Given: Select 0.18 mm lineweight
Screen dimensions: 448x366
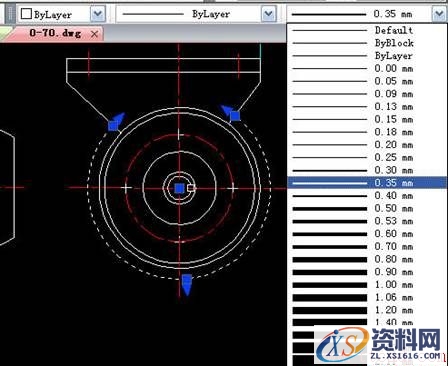Looking at the screenshot, I should tap(367, 132).
